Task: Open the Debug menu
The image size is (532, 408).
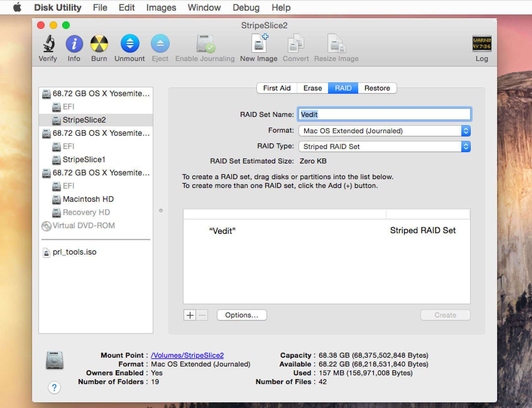Action: click(x=246, y=7)
